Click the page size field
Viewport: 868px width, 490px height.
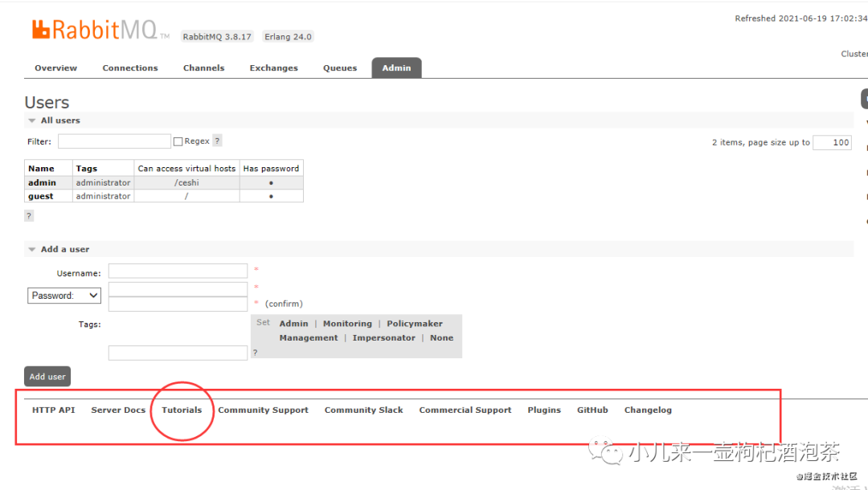[x=832, y=143]
